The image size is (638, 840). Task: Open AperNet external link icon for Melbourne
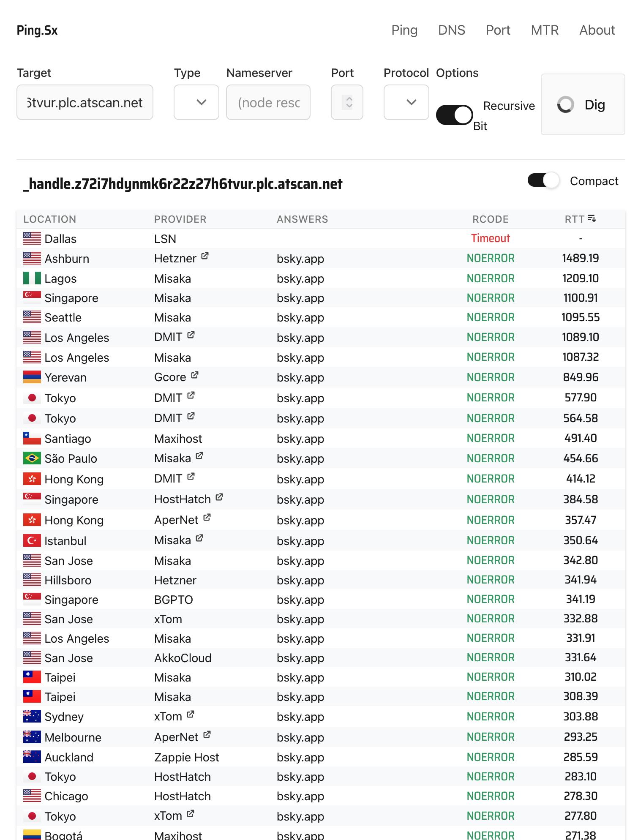[207, 735]
